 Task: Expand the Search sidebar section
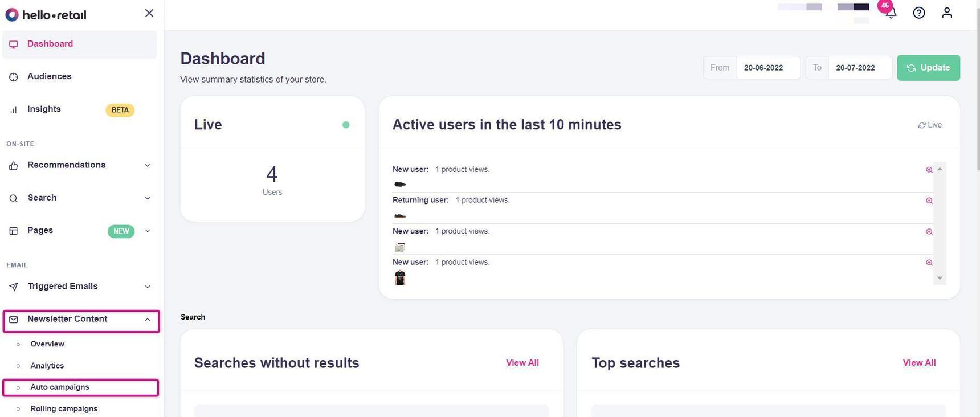[148, 198]
